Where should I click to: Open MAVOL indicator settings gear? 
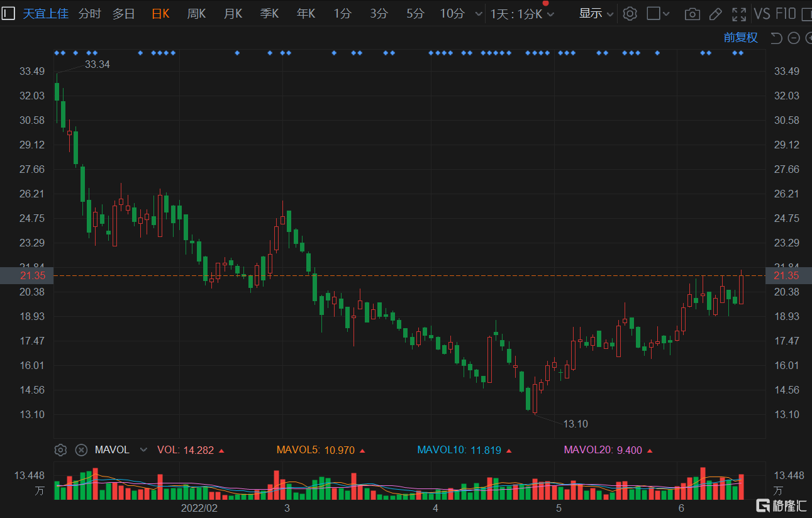60,450
